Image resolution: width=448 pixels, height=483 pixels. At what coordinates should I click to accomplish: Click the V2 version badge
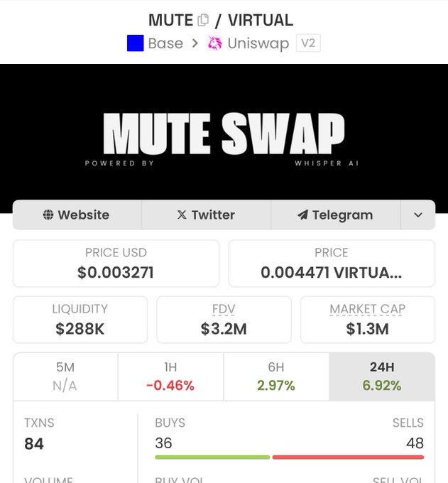click(308, 43)
